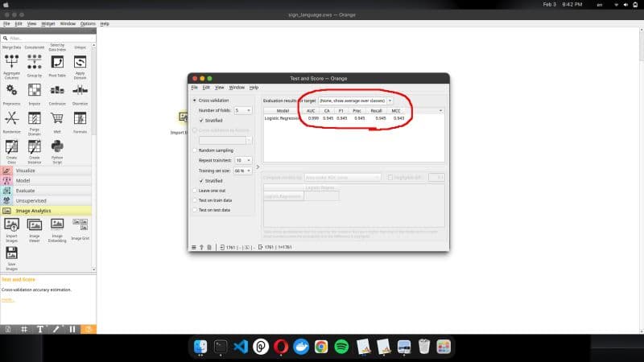Select the Cross validation radio button
644x362 pixels.
pyautogui.click(x=195, y=101)
